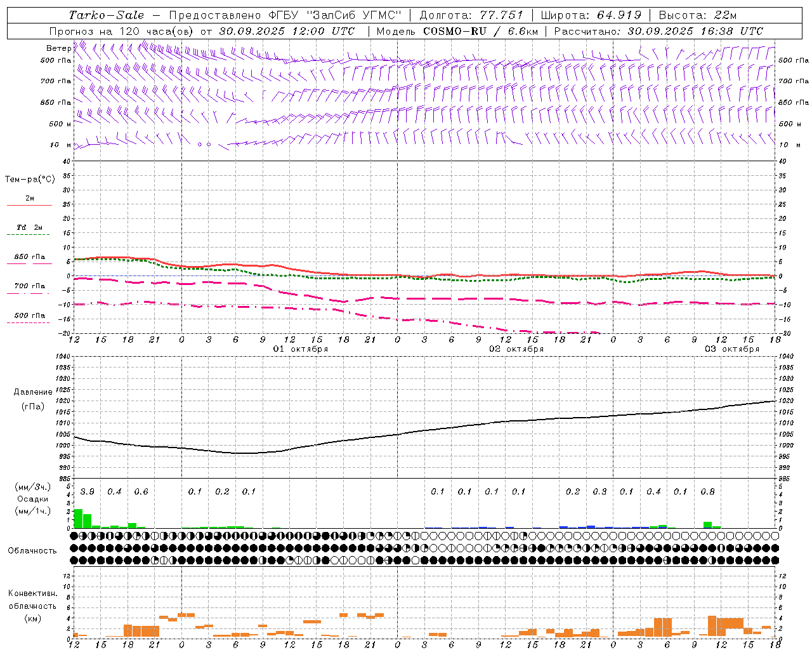
Task: Click the 02 октября date label
Action: pos(516,349)
